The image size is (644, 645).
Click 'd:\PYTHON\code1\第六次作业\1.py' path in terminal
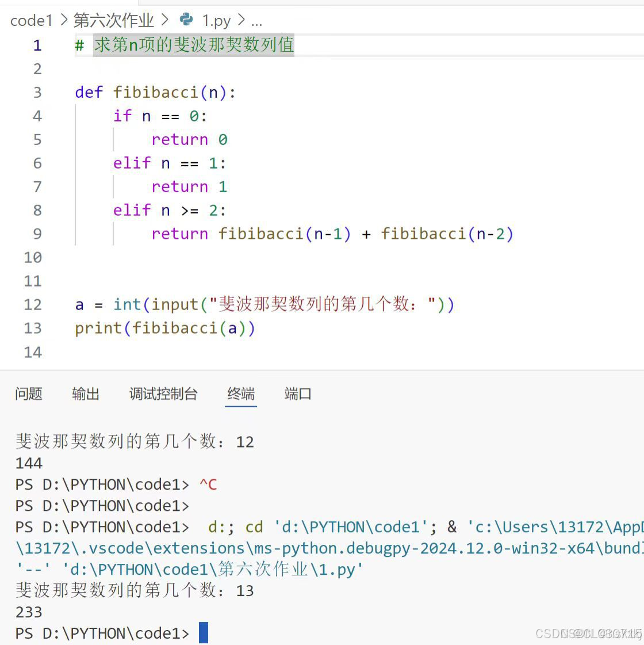coord(213,569)
